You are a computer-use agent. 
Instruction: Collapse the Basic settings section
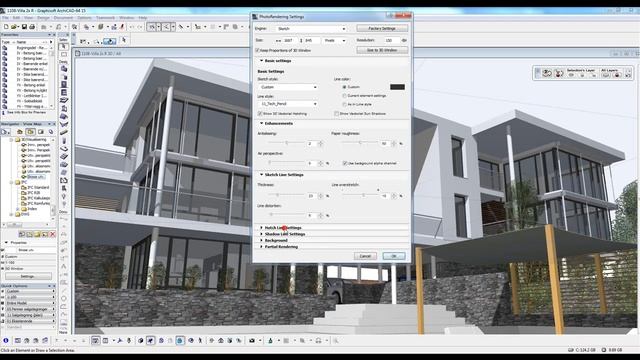261,60
